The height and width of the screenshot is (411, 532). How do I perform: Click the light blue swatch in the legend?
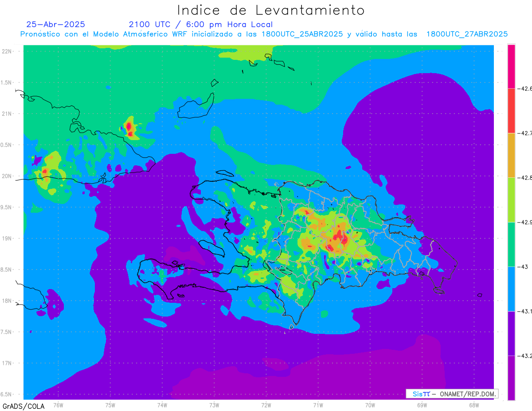click(511, 289)
